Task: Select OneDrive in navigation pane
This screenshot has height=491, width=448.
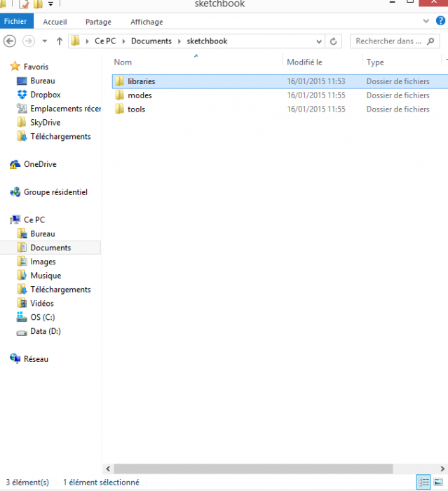Action: (40, 164)
